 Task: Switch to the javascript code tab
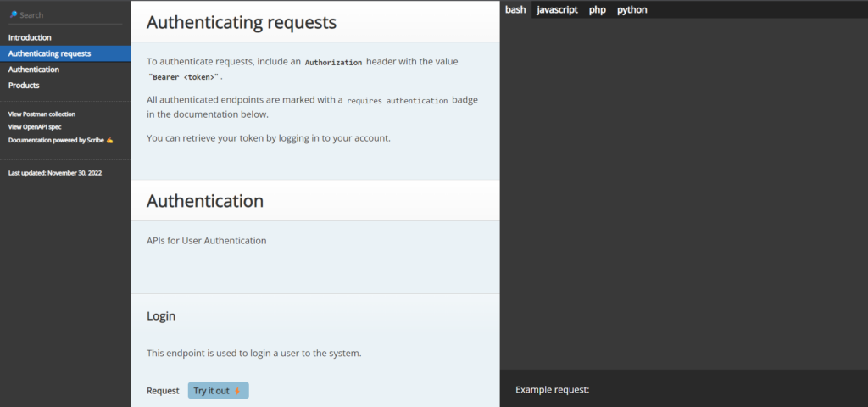click(558, 9)
